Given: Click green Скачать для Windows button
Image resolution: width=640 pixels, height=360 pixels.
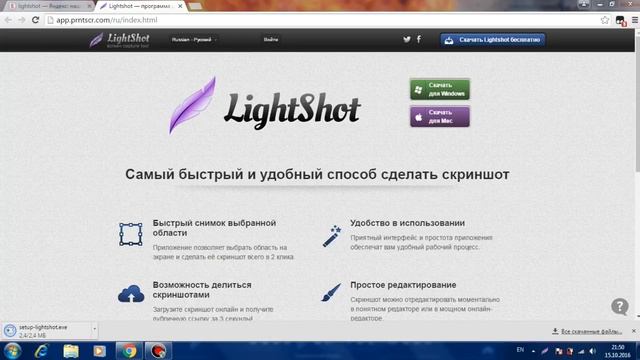Looking at the screenshot, I should pyautogui.click(x=440, y=89).
